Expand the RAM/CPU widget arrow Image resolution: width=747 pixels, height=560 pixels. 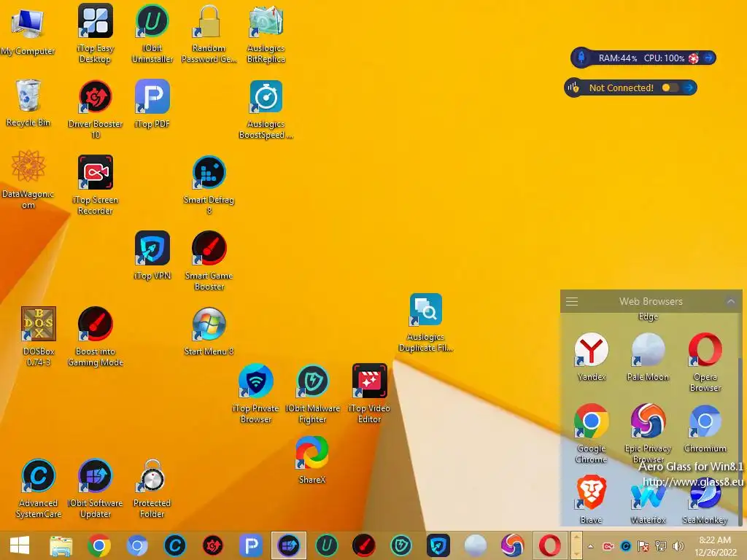tap(708, 58)
